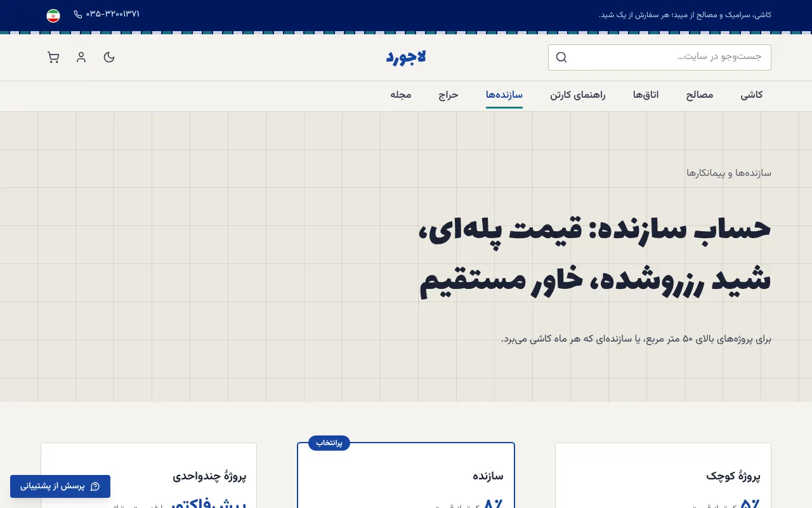Open the user account icon
The width and height of the screenshot is (812, 508).
[x=81, y=57]
